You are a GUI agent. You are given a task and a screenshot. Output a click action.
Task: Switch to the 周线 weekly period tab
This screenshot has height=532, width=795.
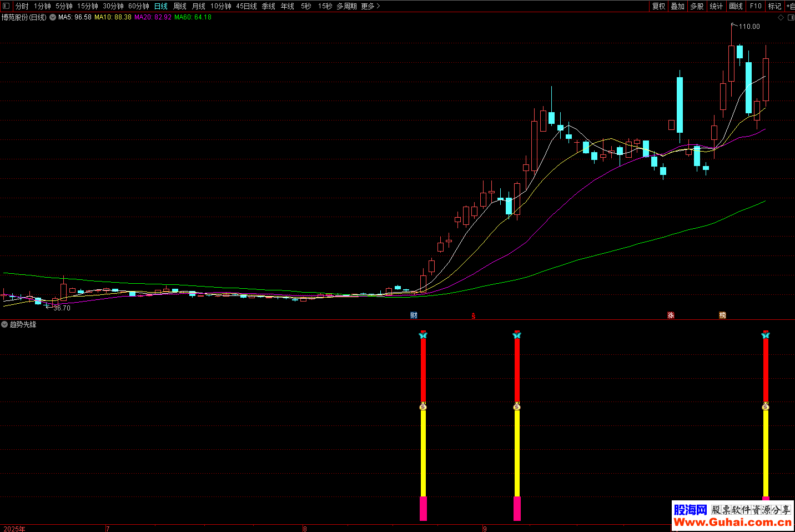point(180,6)
